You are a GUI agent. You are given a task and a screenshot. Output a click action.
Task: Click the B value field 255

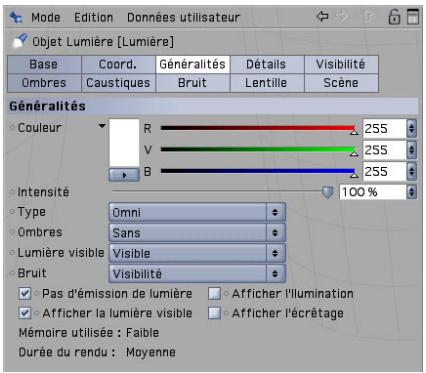(384, 172)
